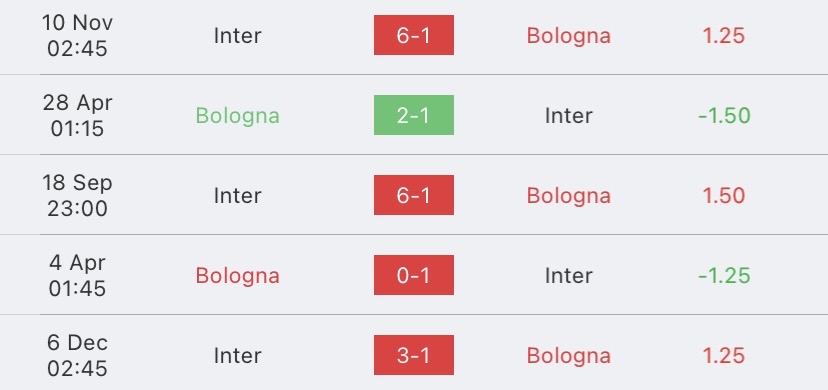This screenshot has height=390, width=828.
Task: Click the green -1.50 handicap value
Action: [724, 116]
